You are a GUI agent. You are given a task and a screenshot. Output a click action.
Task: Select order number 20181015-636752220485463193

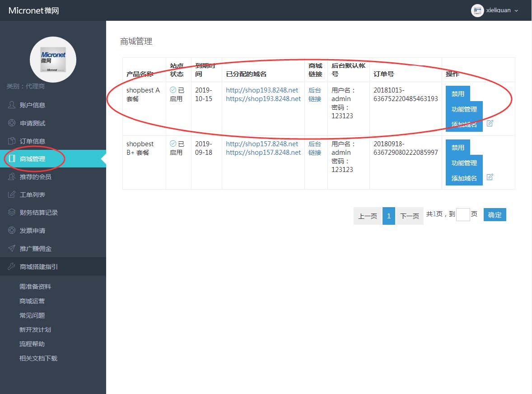pyautogui.click(x=406, y=95)
